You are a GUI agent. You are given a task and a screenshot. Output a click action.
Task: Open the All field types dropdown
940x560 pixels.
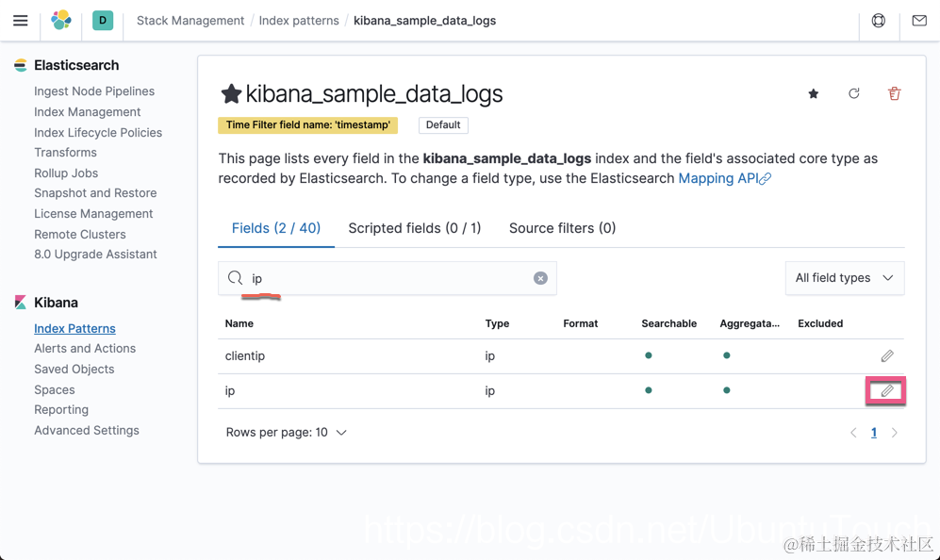844,278
